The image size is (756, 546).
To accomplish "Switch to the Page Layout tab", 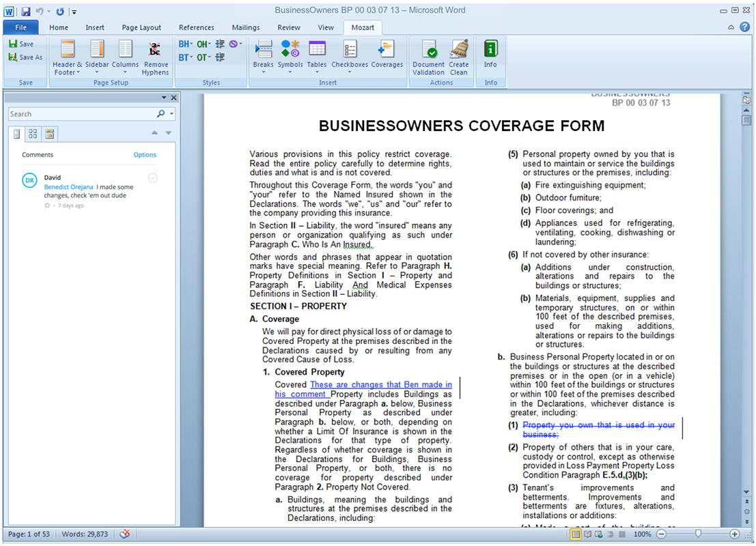I will point(141,27).
